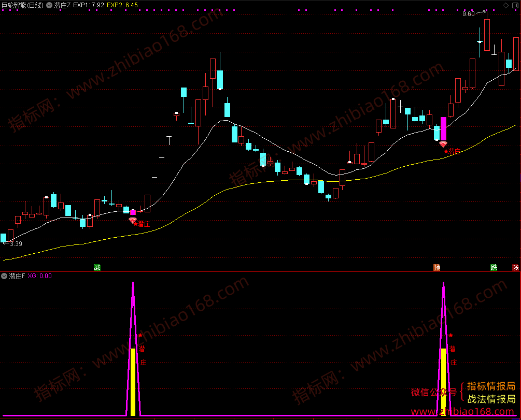Click the green 减 marker at bottom

pyautogui.click(x=97, y=267)
